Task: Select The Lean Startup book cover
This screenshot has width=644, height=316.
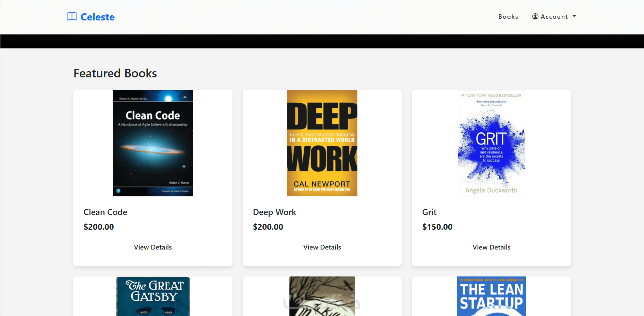Action: (492, 296)
